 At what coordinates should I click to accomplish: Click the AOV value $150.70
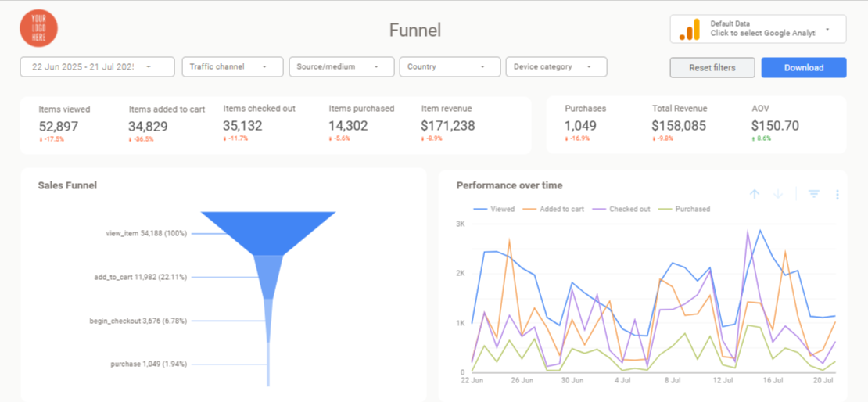coord(776,126)
